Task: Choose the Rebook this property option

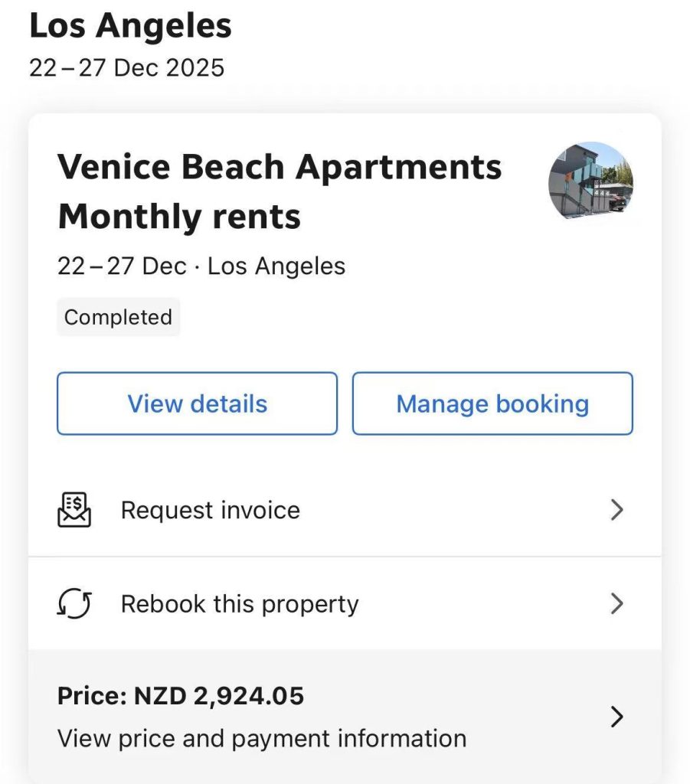Action: 240,604
